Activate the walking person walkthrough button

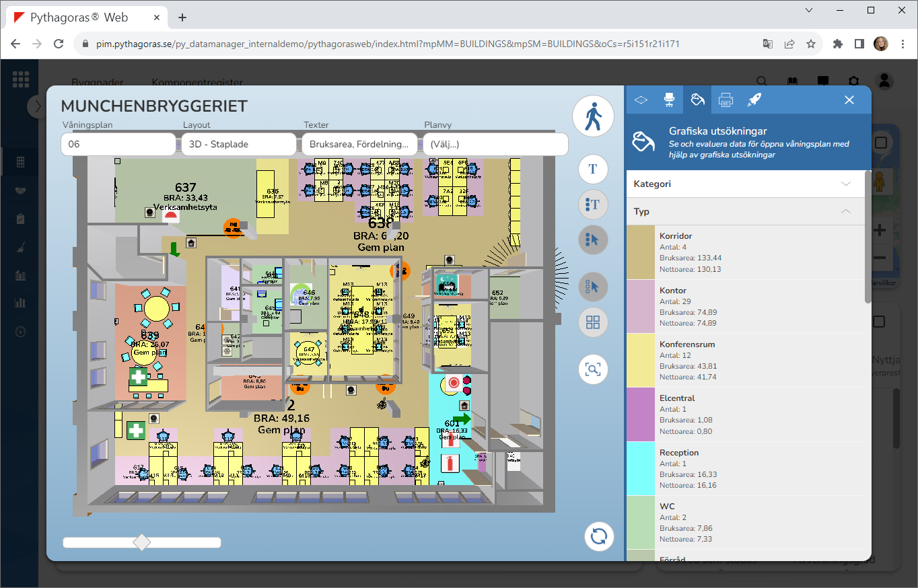pos(593,117)
